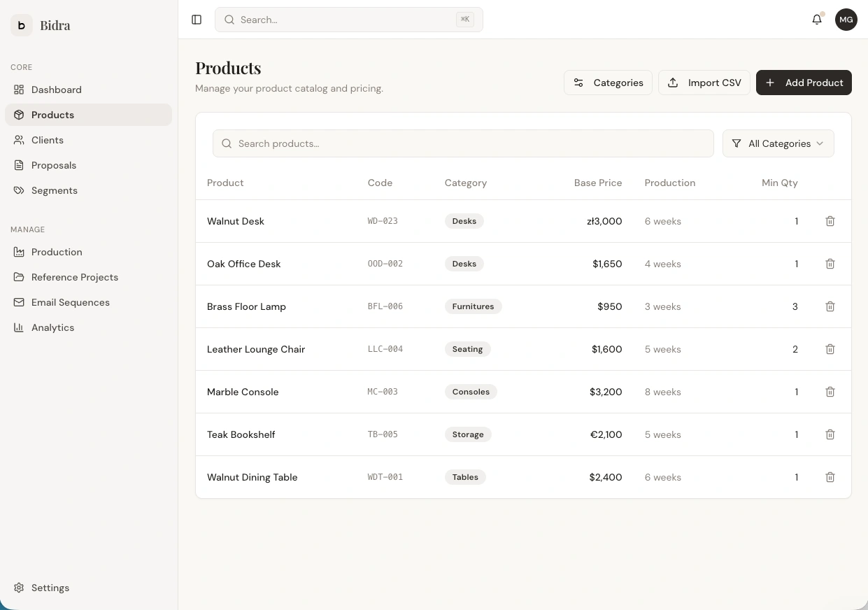The width and height of the screenshot is (868, 610).
Task: Open the MG user avatar
Action: point(846,20)
